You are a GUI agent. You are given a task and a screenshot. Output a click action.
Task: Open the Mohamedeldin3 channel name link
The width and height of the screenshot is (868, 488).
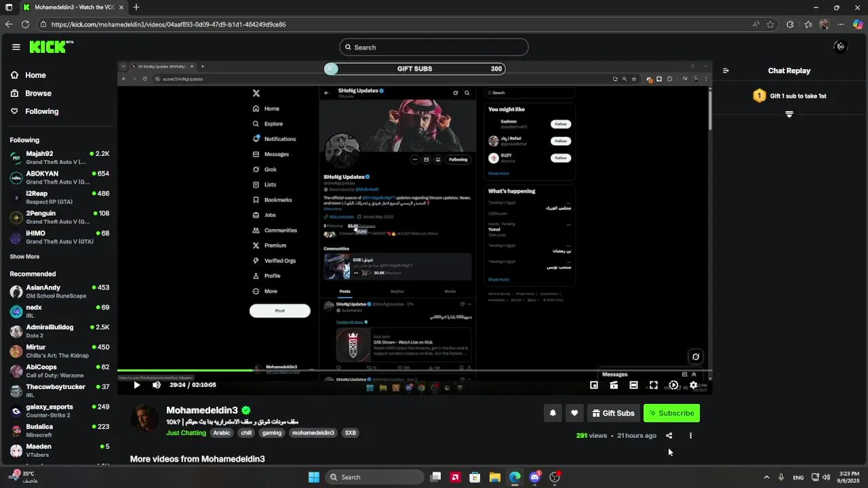pyautogui.click(x=202, y=410)
